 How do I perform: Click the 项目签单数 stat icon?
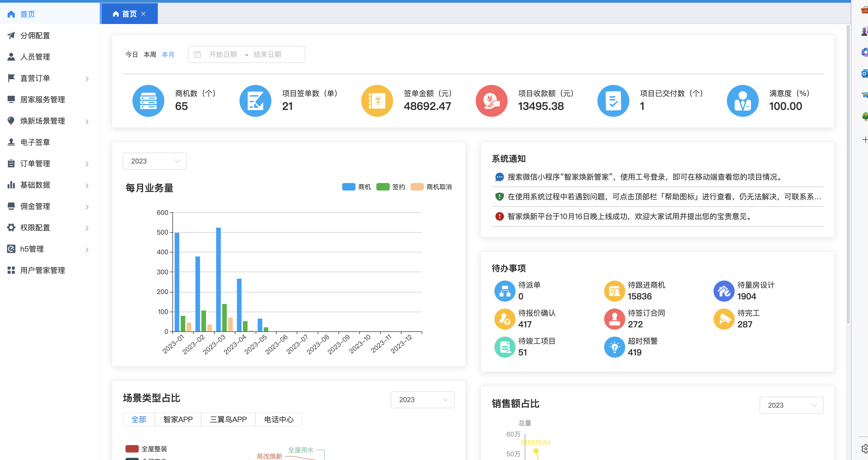click(255, 101)
